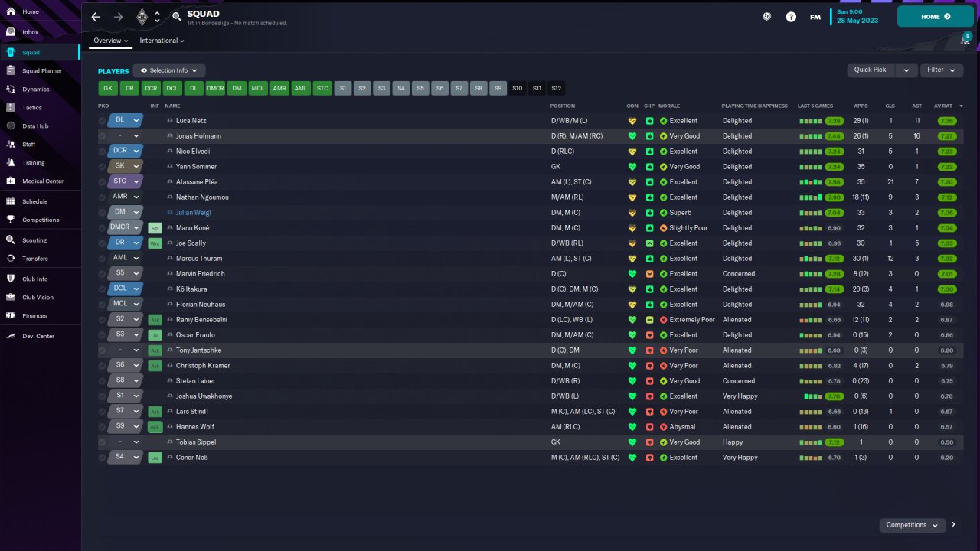The width and height of the screenshot is (980, 551).
Task: Open the notifications icon with badge 9
Action: pyautogui.click(x=965, y=39)
